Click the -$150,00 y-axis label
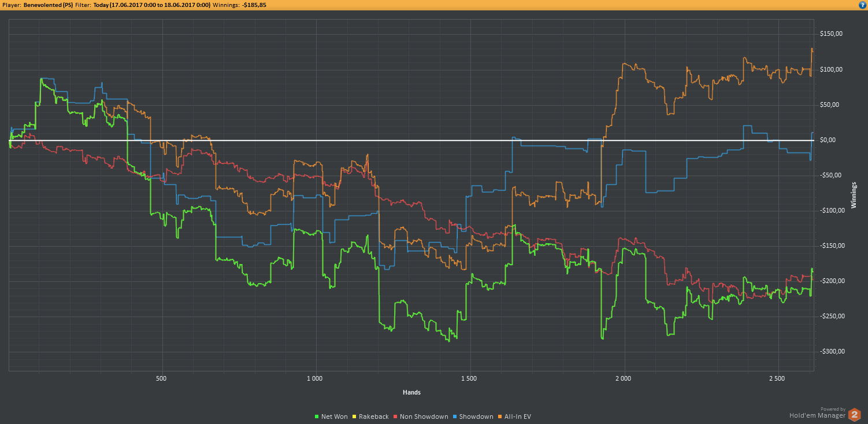Viewport: 868px width, 424px height. [832, 246]
